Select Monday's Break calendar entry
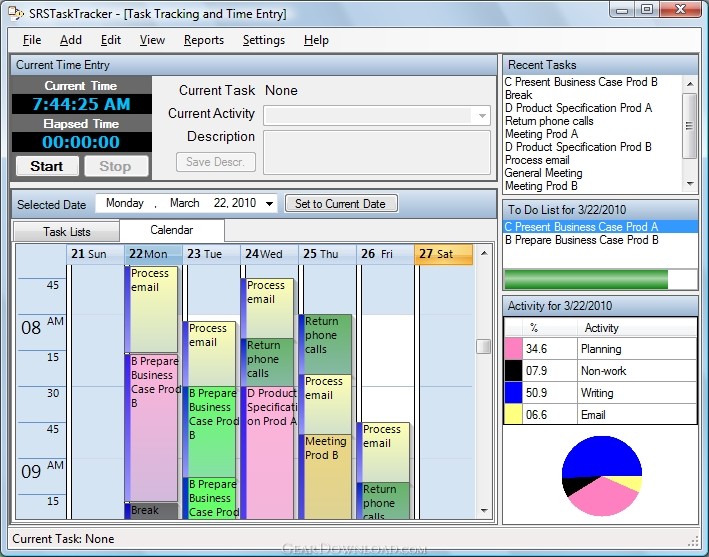Image resolution: width=709 pixels, height=557 pixels. tap(151, 511)
